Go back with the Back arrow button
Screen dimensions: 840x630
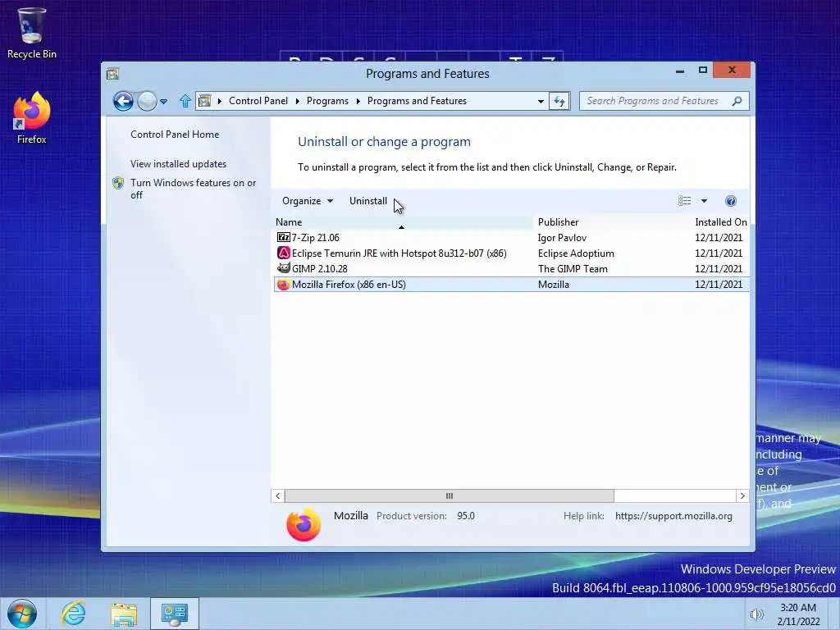[123, 101]
